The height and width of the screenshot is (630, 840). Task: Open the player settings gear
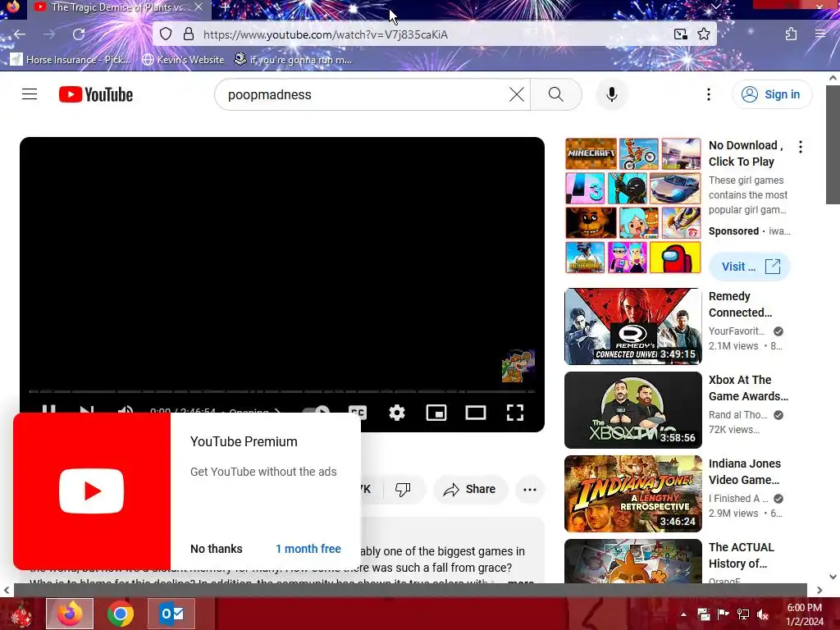click(396, 413)
